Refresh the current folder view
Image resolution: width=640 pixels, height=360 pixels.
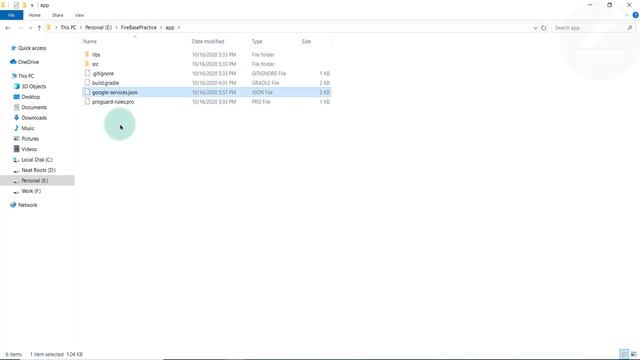click(544, 28)
